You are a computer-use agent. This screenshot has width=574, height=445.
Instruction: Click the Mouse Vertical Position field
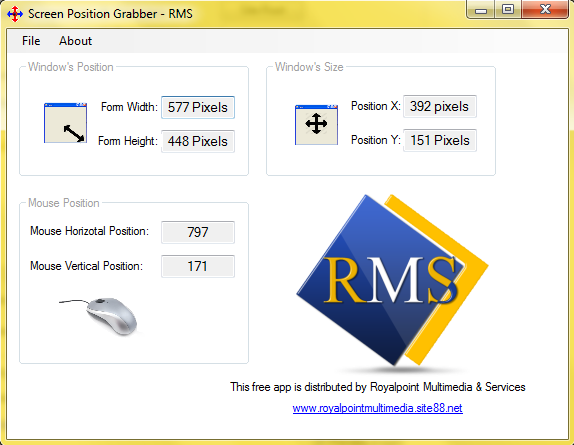(x=198, y=266)
